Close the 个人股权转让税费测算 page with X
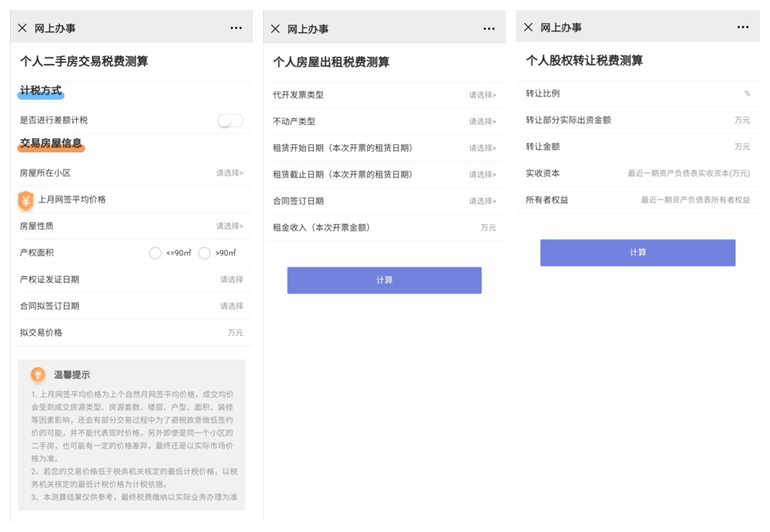The width and height of the screenshot is (770, 532). click(527, 28)
